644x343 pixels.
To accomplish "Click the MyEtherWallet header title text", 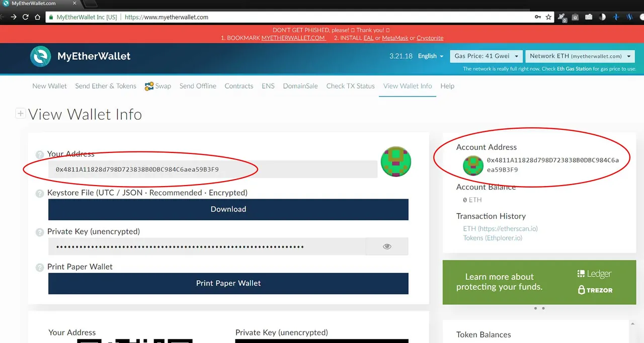I will (94, 56).
